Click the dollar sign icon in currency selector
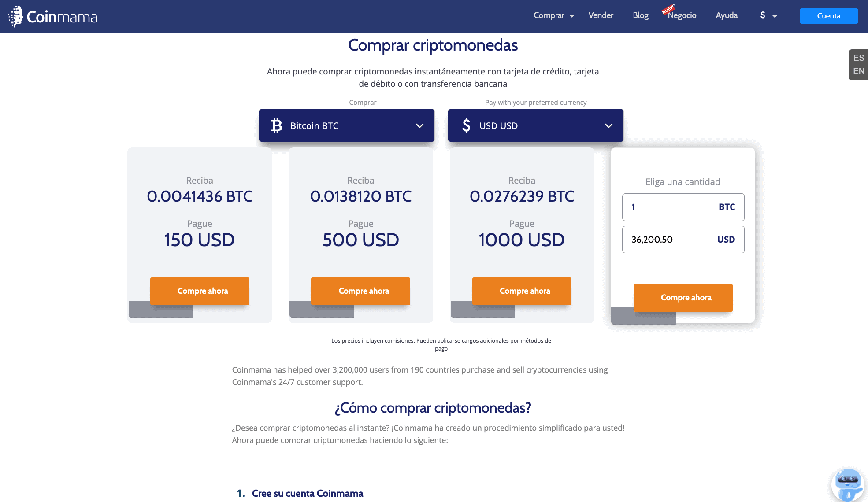The image size is (868, 502). point(466,125)
